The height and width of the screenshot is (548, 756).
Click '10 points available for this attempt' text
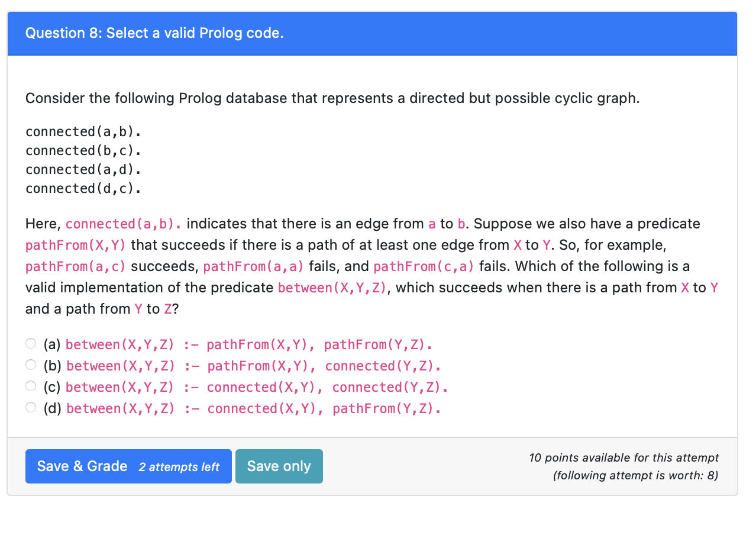pyautogui.click(x=623, y=457)
